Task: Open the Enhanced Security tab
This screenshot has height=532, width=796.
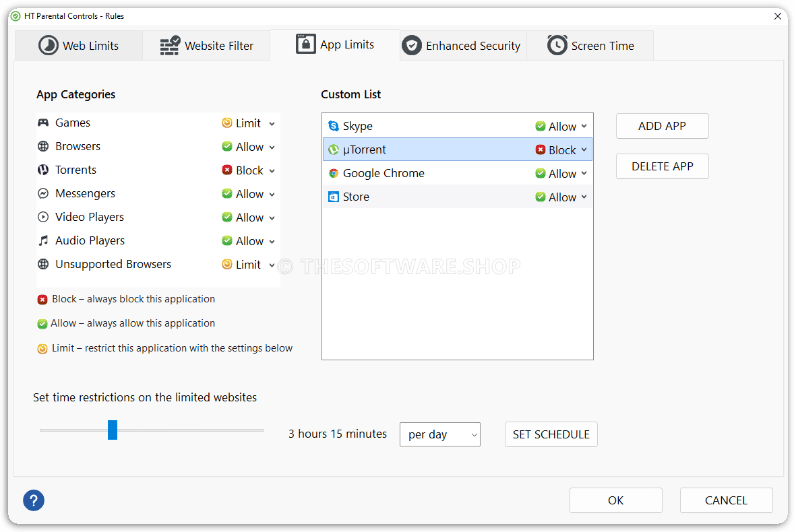Action: [x=463, y=46]
